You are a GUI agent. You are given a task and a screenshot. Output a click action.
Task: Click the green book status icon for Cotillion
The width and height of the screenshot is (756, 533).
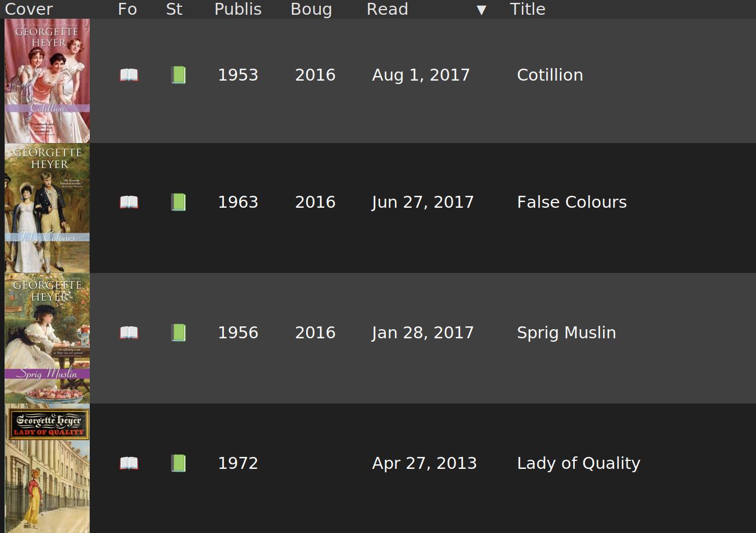[178, 75]
